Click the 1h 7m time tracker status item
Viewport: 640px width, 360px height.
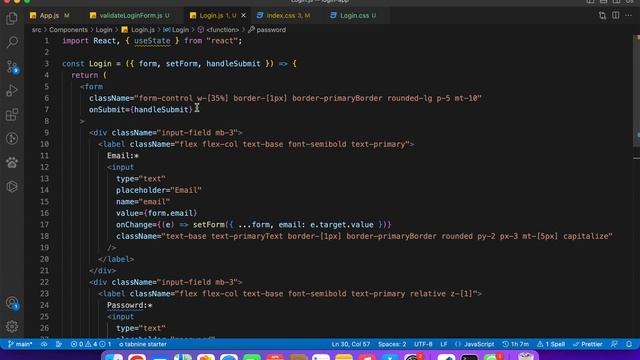pos(516,344)
